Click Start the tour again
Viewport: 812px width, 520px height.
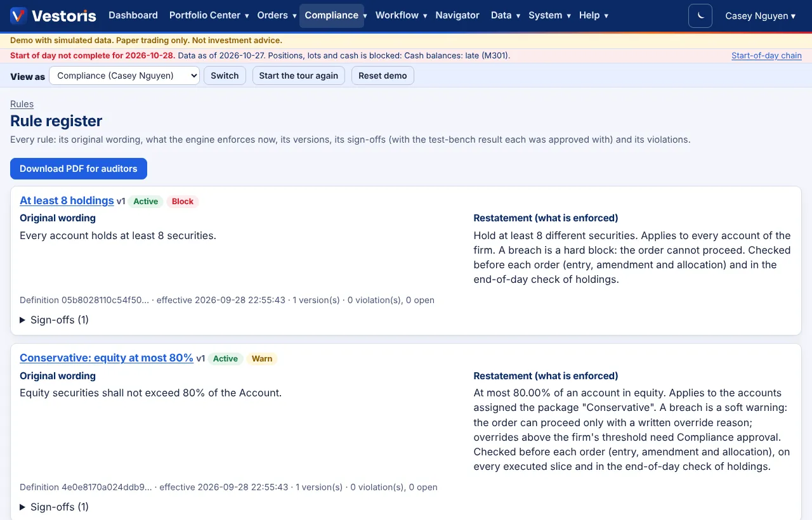click(299, 75)
